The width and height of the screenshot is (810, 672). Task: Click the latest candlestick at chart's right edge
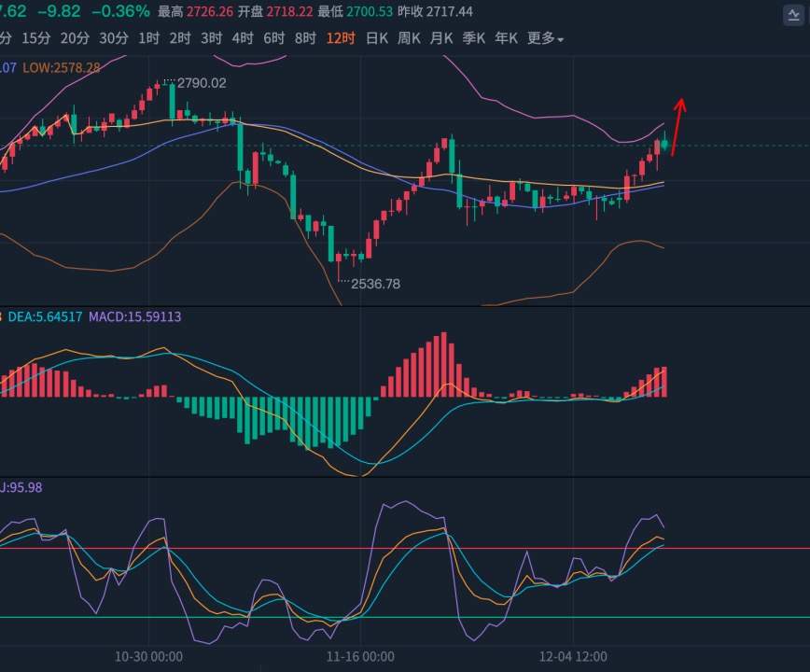tap(664, 144)
